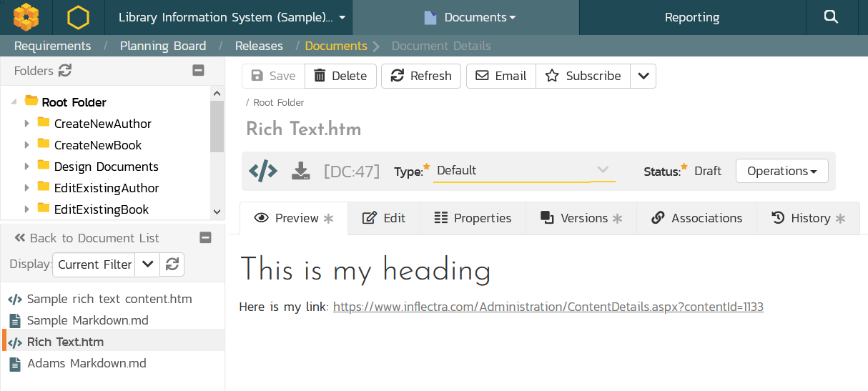Collapse the Folders panel minus icon

(199, 71)
